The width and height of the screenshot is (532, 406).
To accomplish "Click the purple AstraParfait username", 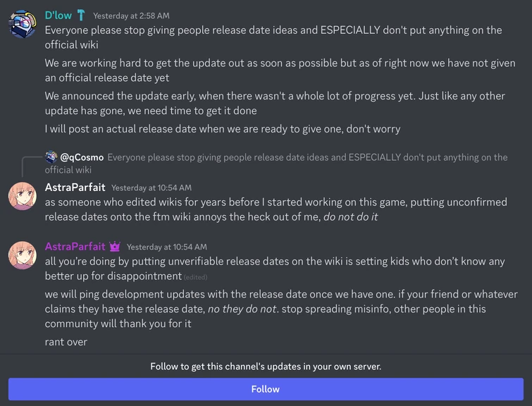I will click(x=75, y=247).
